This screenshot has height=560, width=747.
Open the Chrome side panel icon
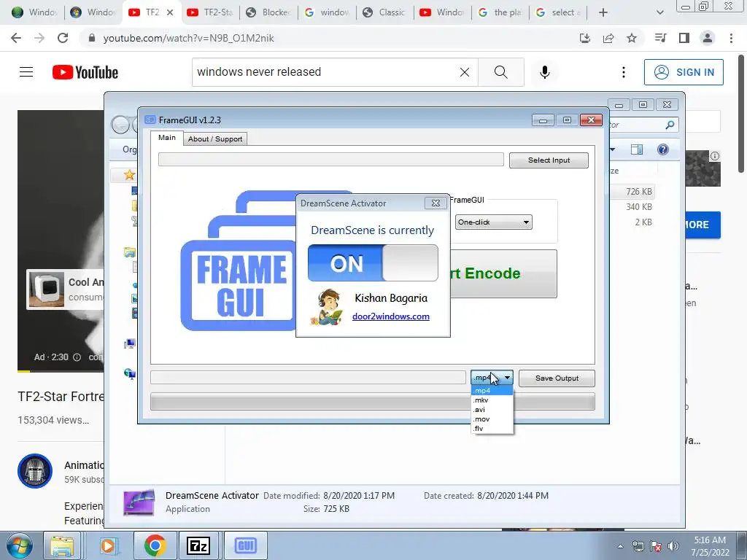[684, 38]
